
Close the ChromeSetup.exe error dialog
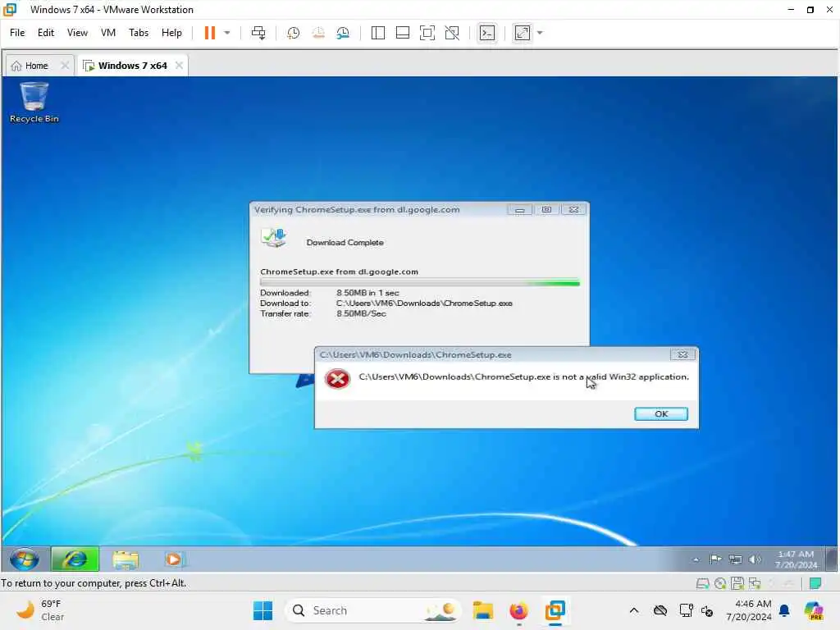pos(682,354)
